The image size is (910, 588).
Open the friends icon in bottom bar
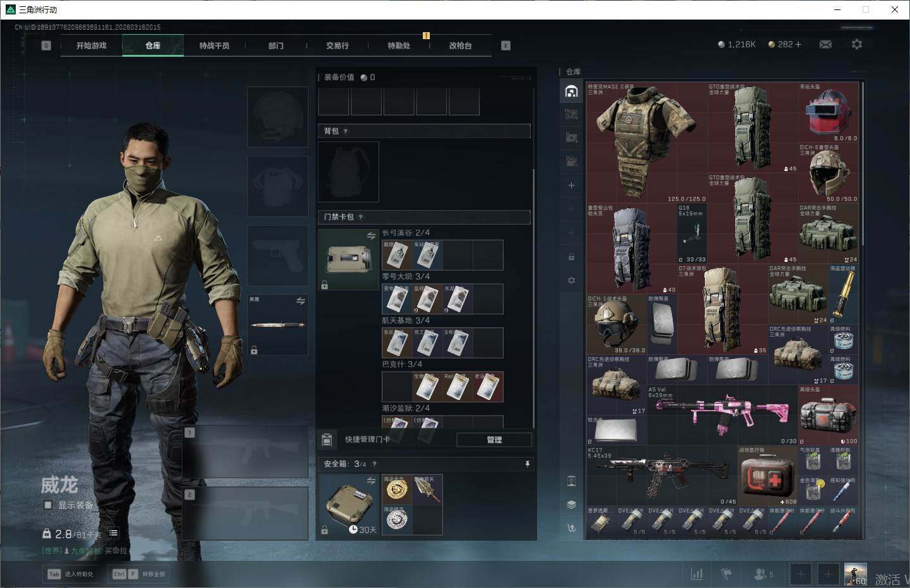pos(760,574)
